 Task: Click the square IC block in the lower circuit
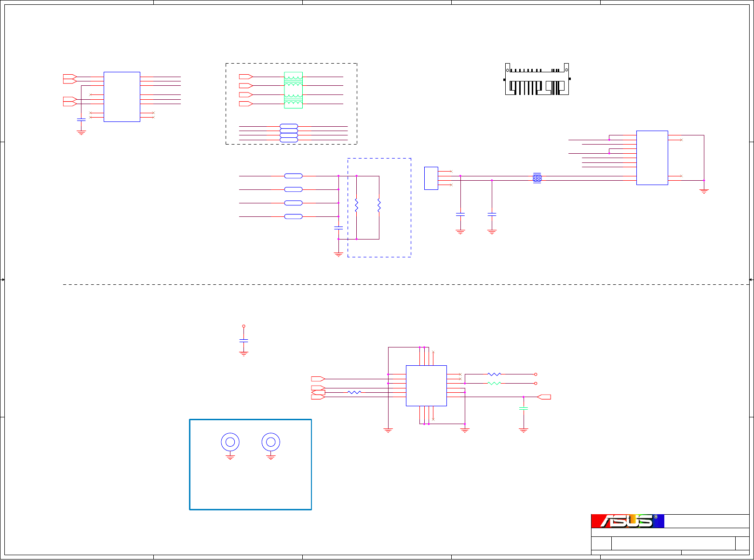[426, 386]
